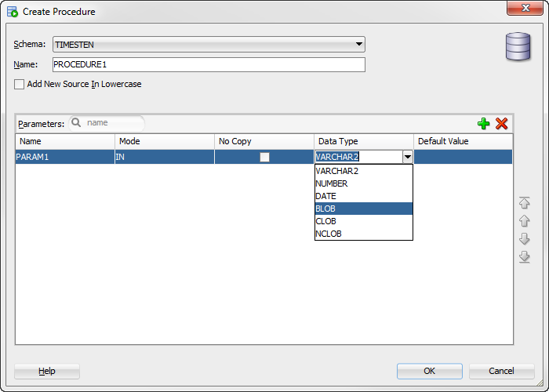Choose CLOB in the data type list
This screenshot has width=549, height=392.
point(364,221)
